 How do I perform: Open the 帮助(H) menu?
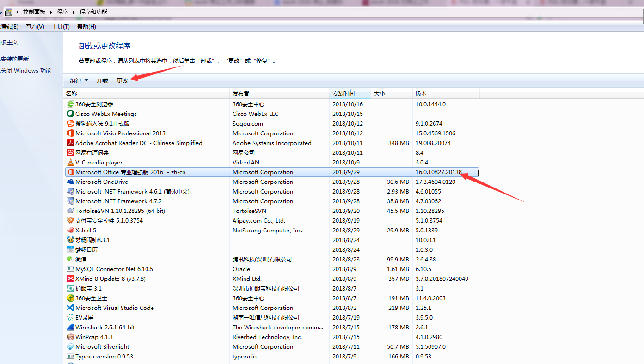pyautogui.click(x=86, y=27)
